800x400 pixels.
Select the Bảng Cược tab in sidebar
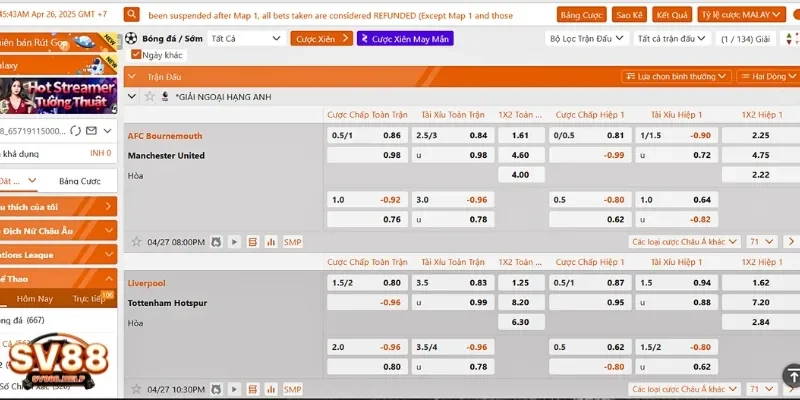[79, 181]
